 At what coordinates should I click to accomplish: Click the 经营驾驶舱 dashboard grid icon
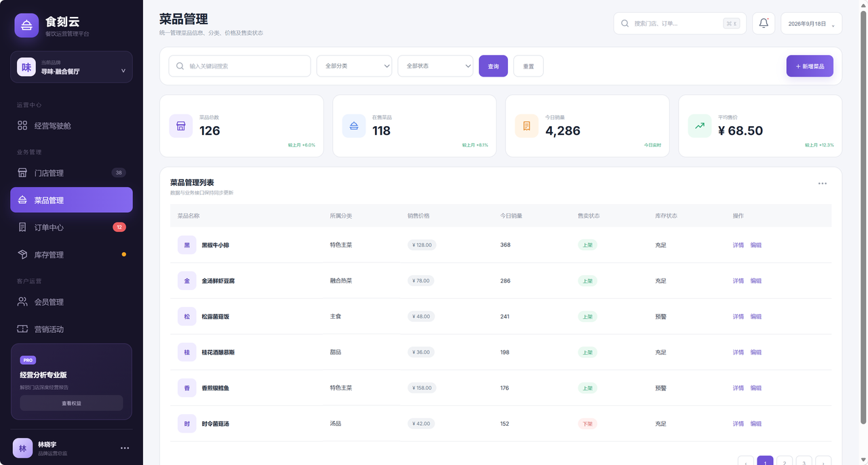click(x=22, y=125)
